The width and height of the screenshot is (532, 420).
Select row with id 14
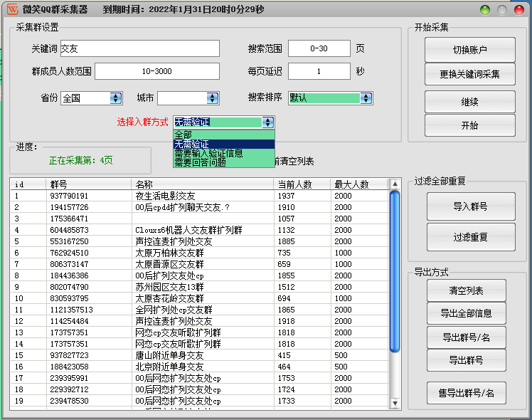[x=199, y=344]
